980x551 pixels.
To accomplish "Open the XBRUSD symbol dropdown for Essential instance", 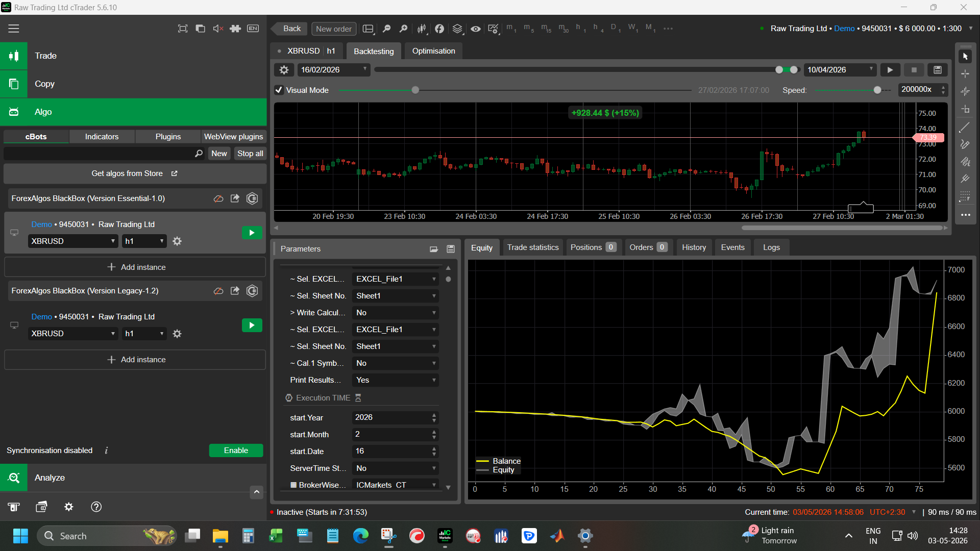I will 73,241.
